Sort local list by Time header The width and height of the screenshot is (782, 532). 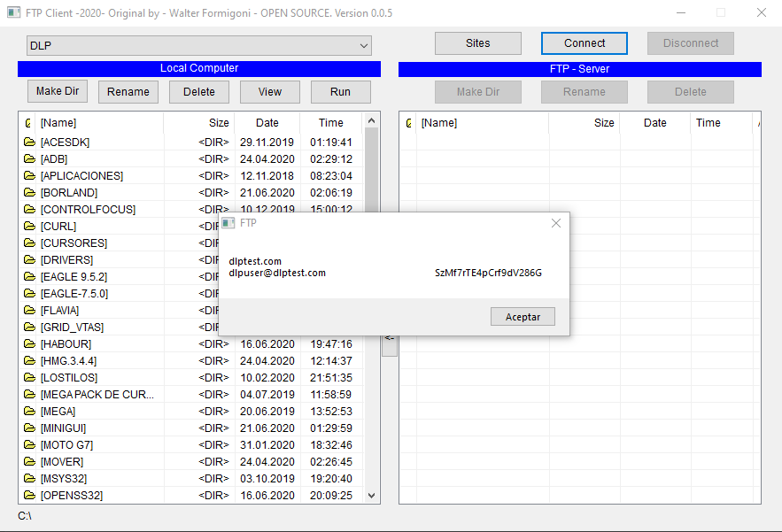click(331, 123)
